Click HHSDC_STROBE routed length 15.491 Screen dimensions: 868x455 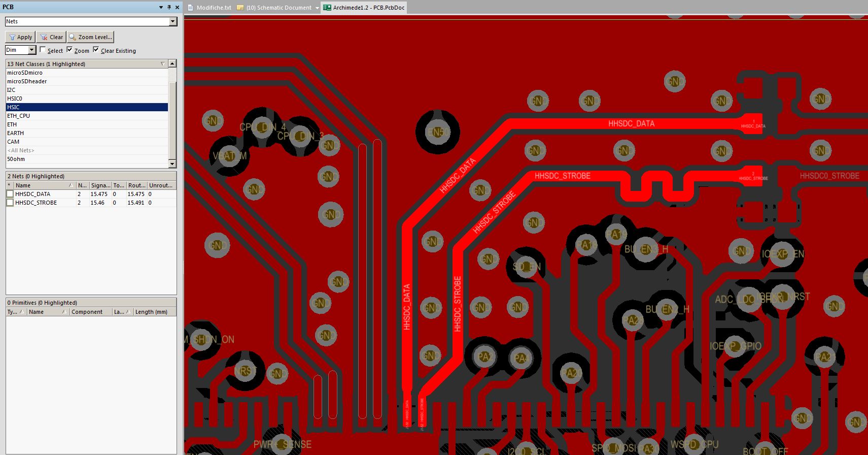[x=136, y=203]
